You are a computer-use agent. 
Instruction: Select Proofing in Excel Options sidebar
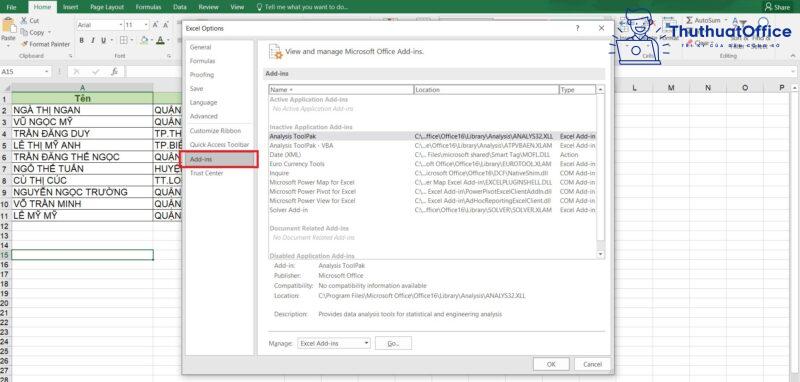[219, 74]
